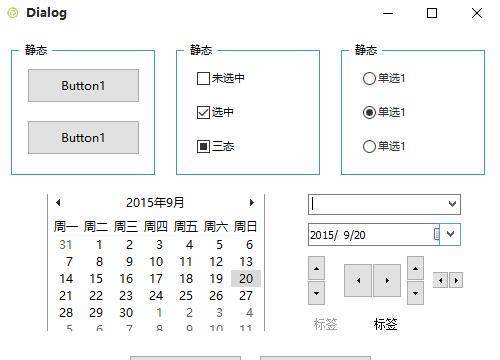Click the upper Button1 button
Screen dimensions: 500x360
[83, 86]
